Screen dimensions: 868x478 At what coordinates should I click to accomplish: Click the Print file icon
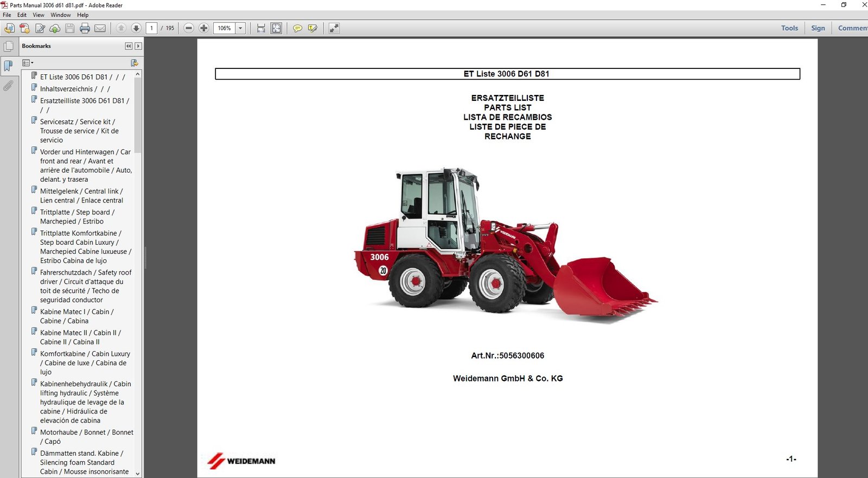pos(85,28)
